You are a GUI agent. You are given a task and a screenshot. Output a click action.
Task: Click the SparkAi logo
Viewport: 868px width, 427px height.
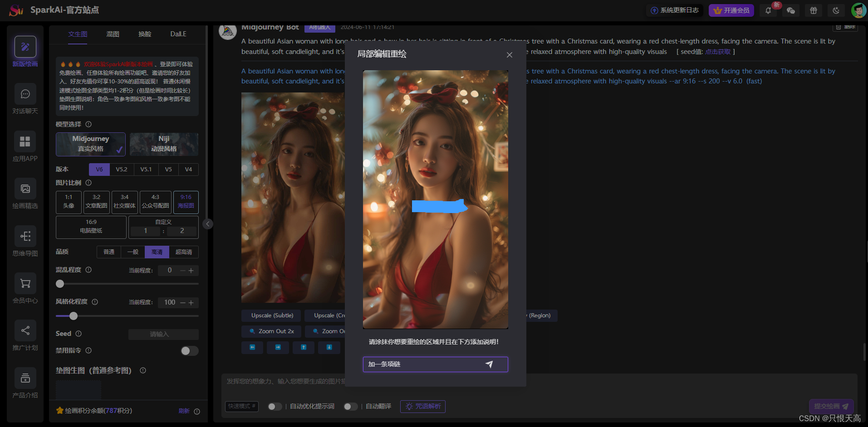click(x=16, y=10)
